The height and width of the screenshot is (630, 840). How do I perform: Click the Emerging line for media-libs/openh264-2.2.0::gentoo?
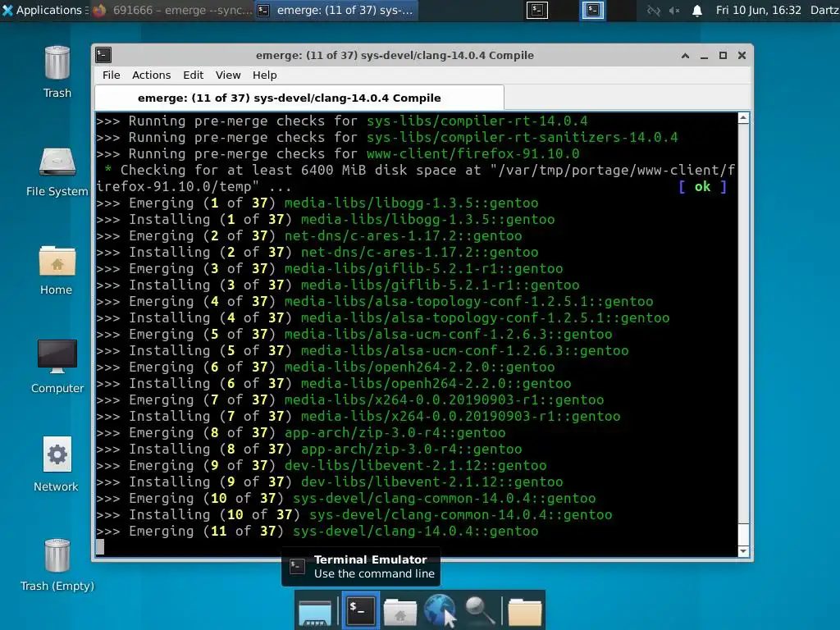point(325,367)
